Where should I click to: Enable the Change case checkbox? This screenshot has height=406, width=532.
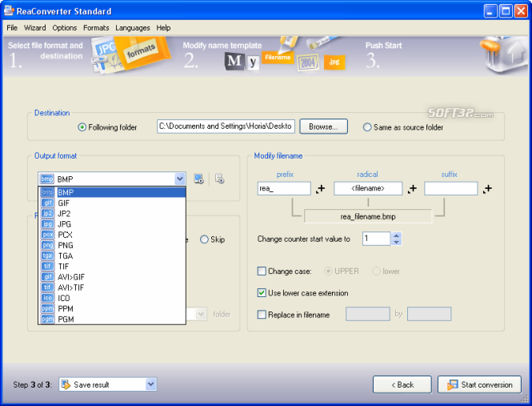262,271
